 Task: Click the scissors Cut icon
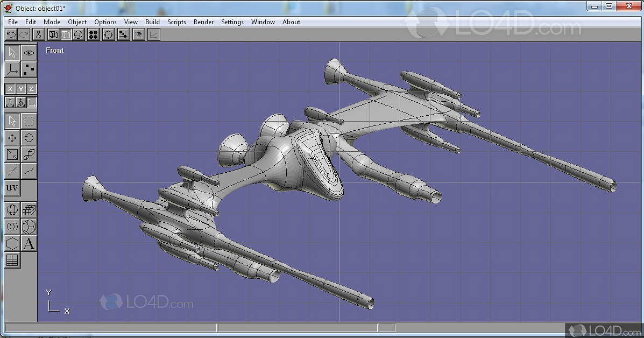[38, 35]
